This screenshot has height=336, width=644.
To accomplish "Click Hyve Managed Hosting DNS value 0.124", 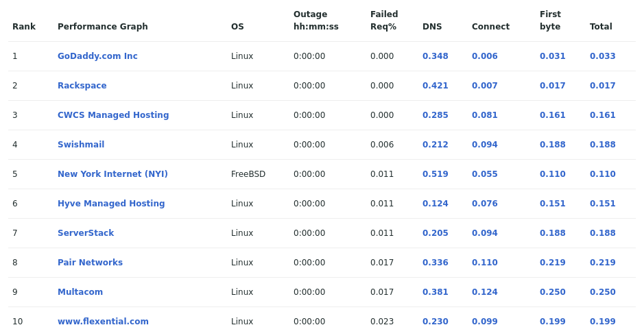I will pyautogui.click(x=436, y=204).
